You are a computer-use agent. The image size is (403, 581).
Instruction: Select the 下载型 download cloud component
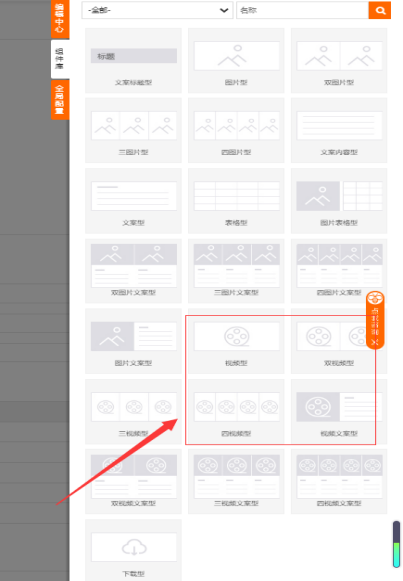click(133, 550)
